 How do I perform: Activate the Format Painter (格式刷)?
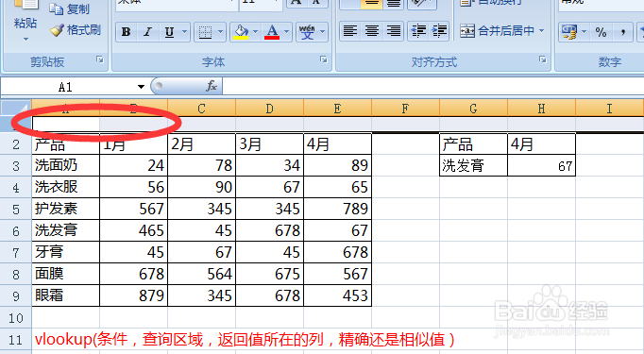[76, 30]
